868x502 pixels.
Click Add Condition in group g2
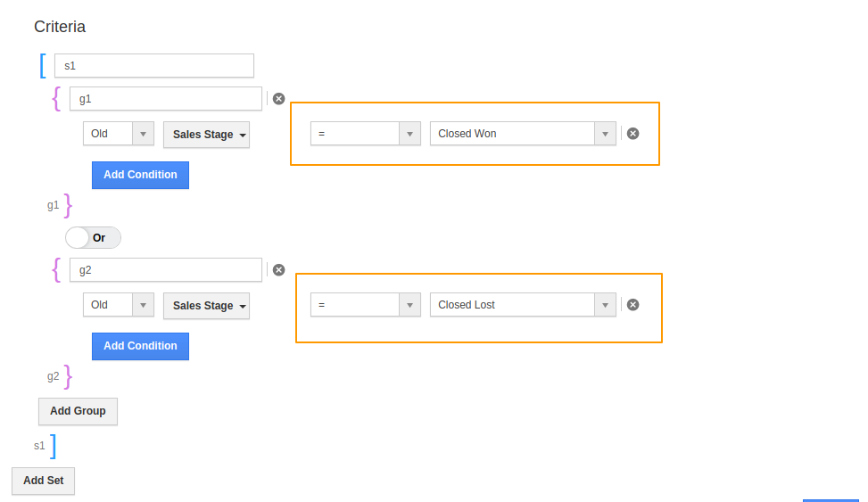(140, 346)
